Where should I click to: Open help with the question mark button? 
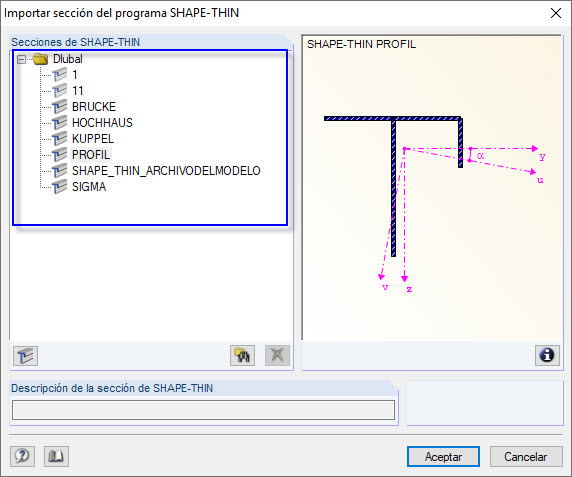click(23, 456)
